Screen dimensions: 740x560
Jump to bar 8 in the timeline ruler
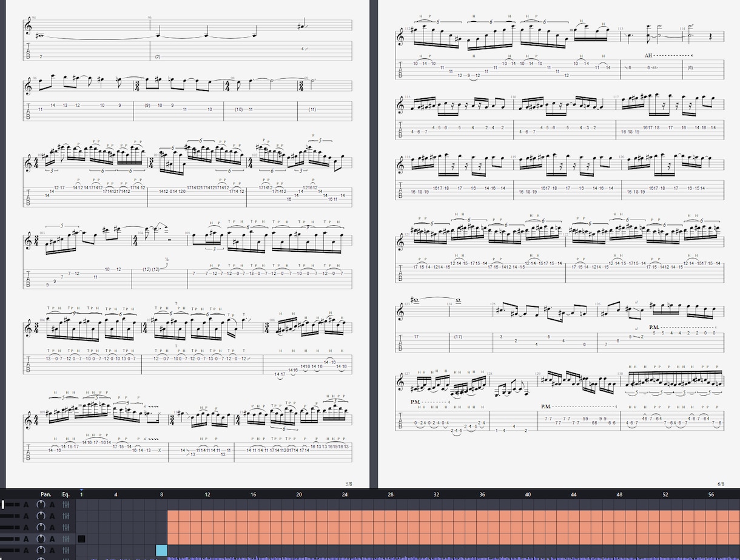point(162,494)
